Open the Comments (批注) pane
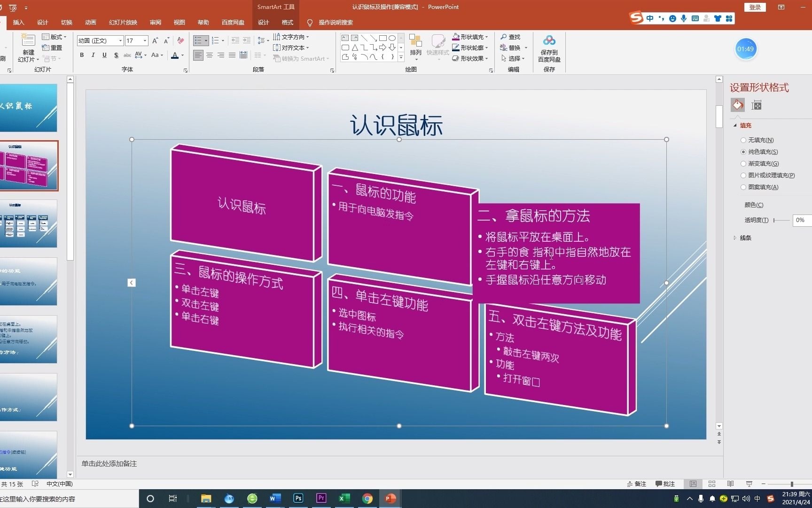 [x=665, y=484]
